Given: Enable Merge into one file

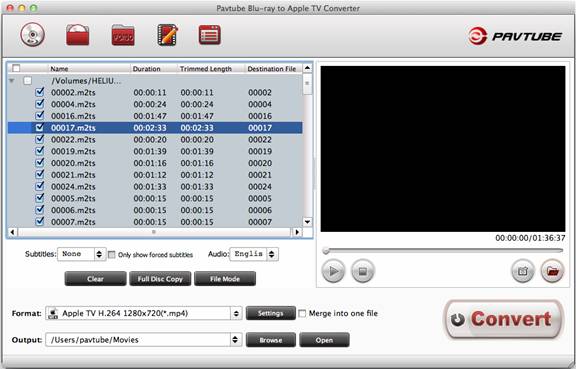Looking at the screenshot, I should 302,314.
